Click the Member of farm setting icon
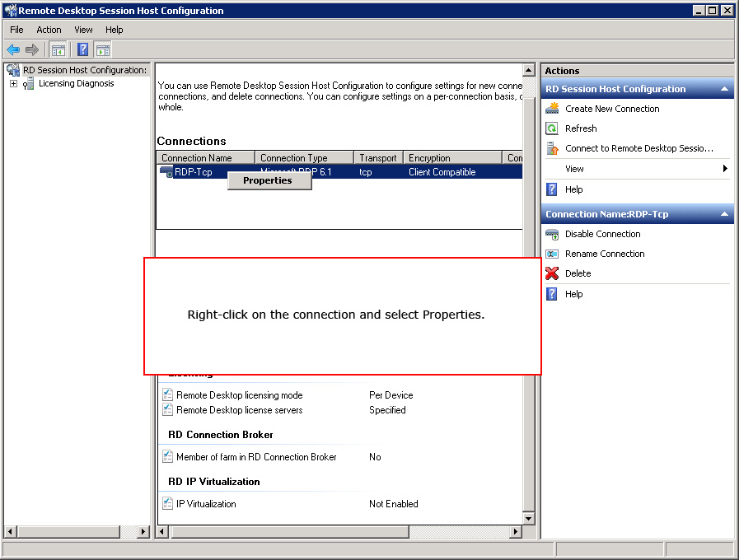Viewport: 739px width, 560px height. point(168,456)
